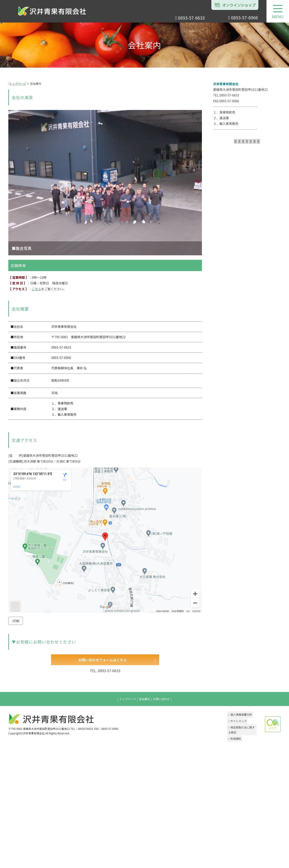Click the (有)城ノ戸技建 map marker
Image resolution: width=289 pixels, height=868 pixels.
pyautogui.click(x=148, y=533)
